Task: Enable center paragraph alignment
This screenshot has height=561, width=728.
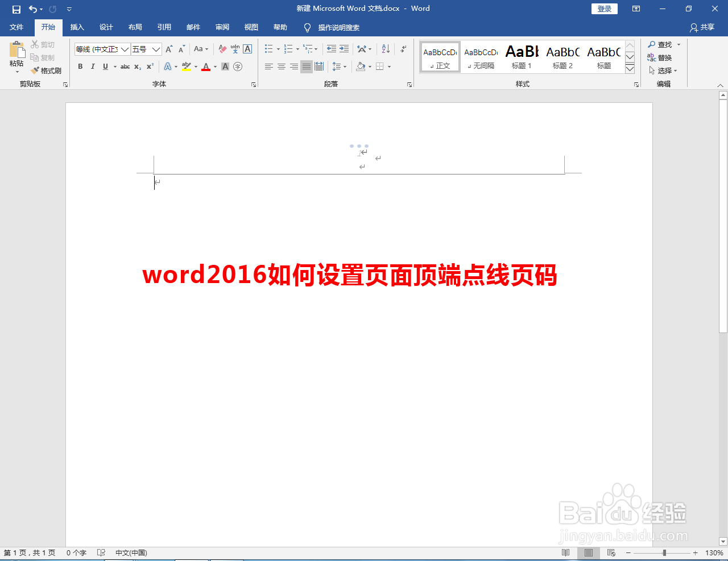Action: pyautogui.click(x=281, y=67)
